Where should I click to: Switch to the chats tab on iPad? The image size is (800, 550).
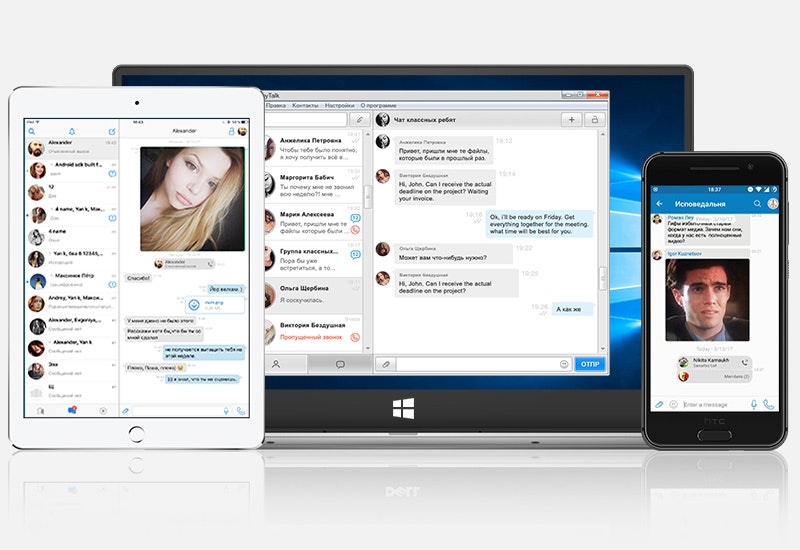pyautogui.click(x=72, y=410)
